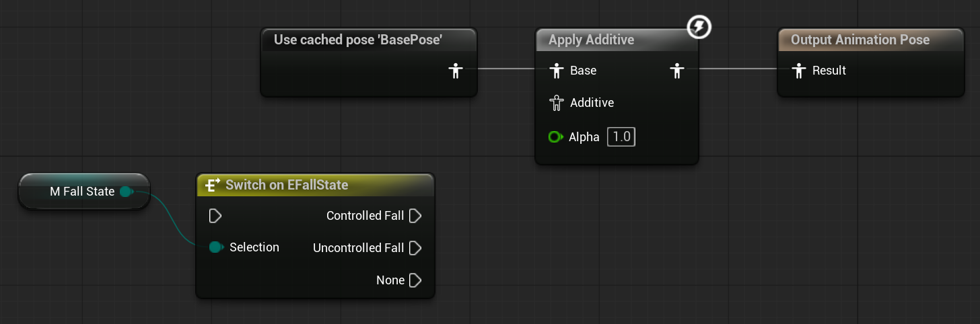
Task: Click the None execution output pin
Action: pos(415,280)
